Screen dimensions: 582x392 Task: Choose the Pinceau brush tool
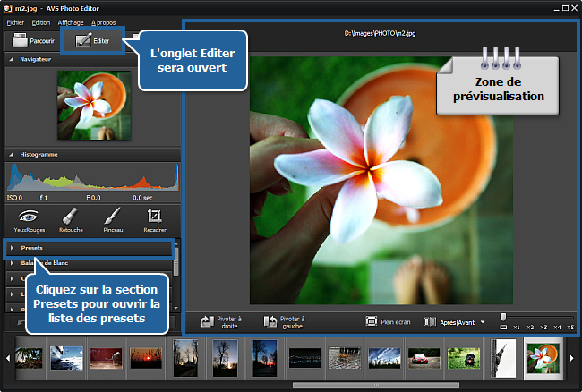pos(112,219)
